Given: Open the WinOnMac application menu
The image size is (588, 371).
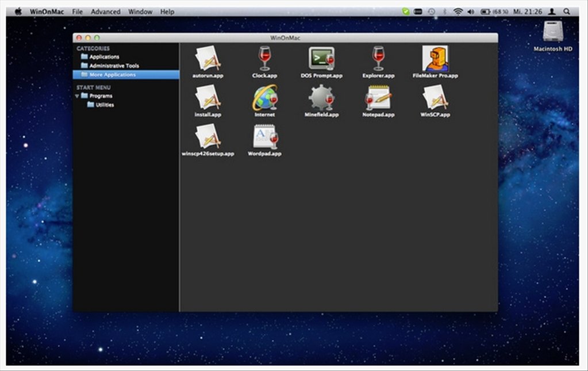Looking at the screenshot, I should tap(47, 12).
